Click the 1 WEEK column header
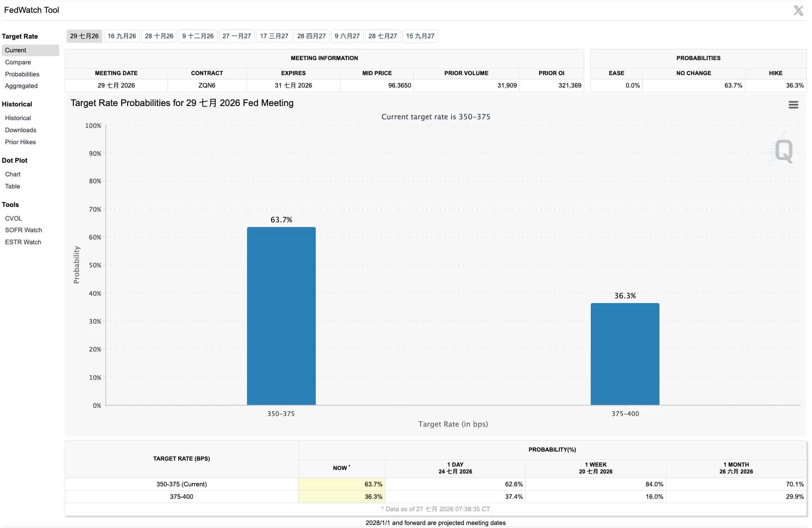 (x=596, y=468)
